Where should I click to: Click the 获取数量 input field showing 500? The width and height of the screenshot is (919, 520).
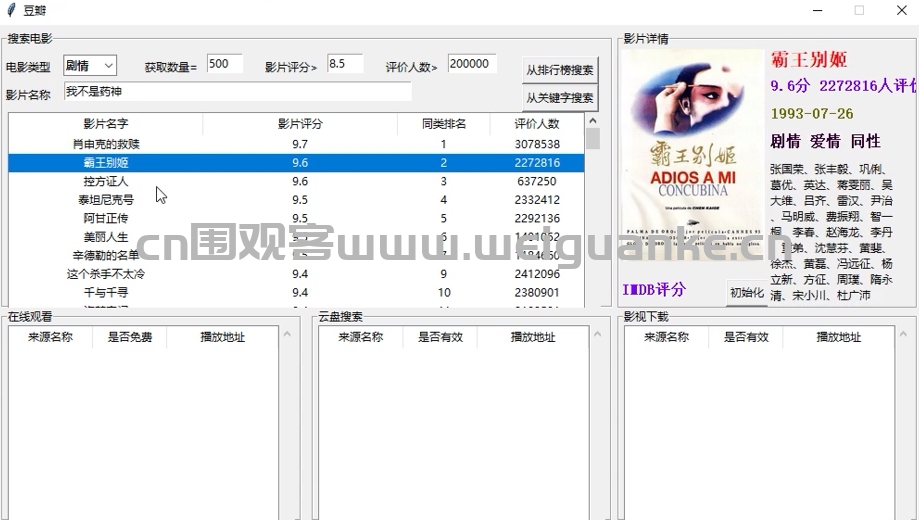click(224, 63)
